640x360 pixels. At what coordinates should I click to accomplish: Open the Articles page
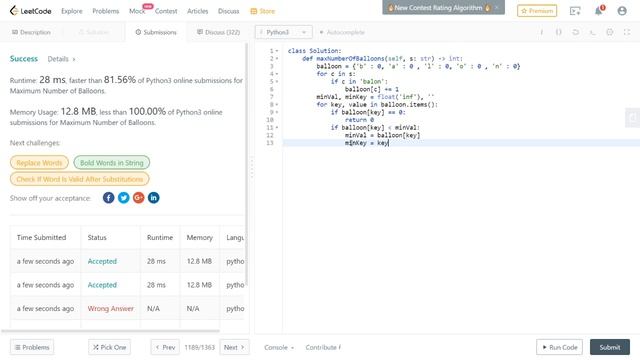[198, 11]
